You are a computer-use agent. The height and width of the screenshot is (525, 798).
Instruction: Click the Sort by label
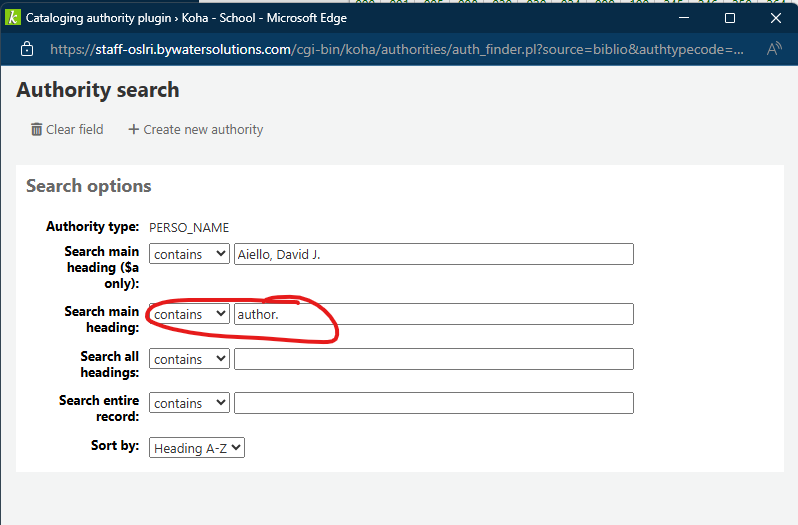pos(114,446)
